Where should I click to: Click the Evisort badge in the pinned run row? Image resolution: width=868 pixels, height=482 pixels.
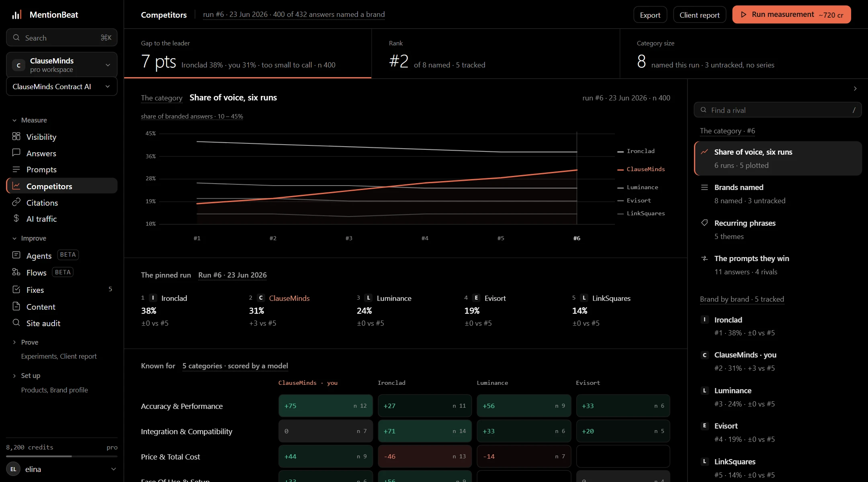click(x=476, y=298)
